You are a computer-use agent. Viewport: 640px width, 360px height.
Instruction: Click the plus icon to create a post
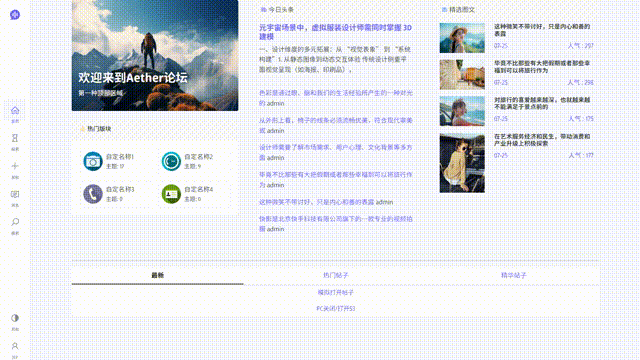[15, 166]
